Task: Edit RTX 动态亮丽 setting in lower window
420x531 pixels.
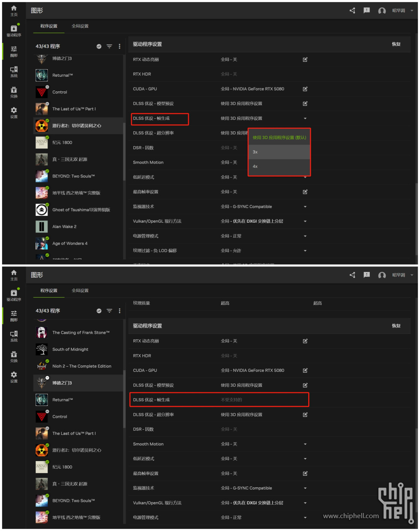Action: [305, 341]
